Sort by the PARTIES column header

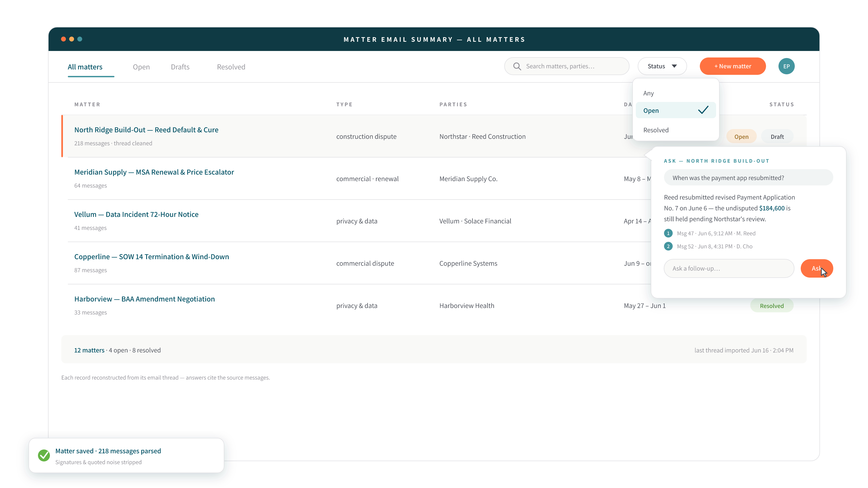click(x=453, y=104)
